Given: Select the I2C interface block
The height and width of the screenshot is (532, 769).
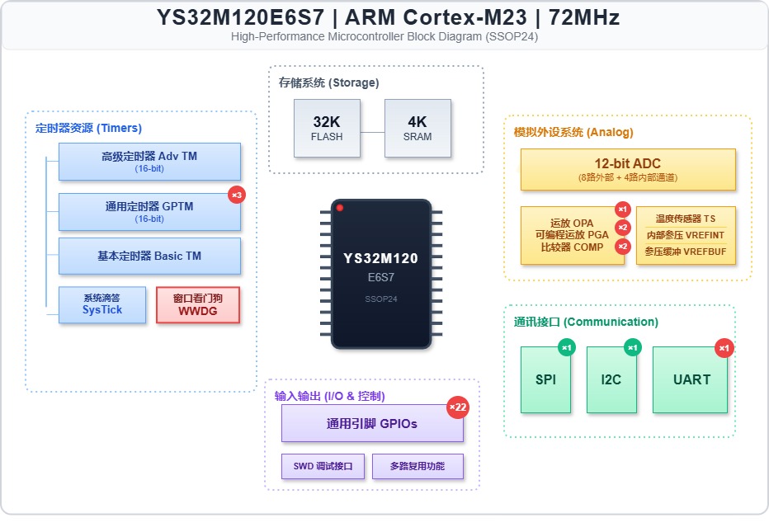Looking at the screenshot, I should [x=611, y=380].
